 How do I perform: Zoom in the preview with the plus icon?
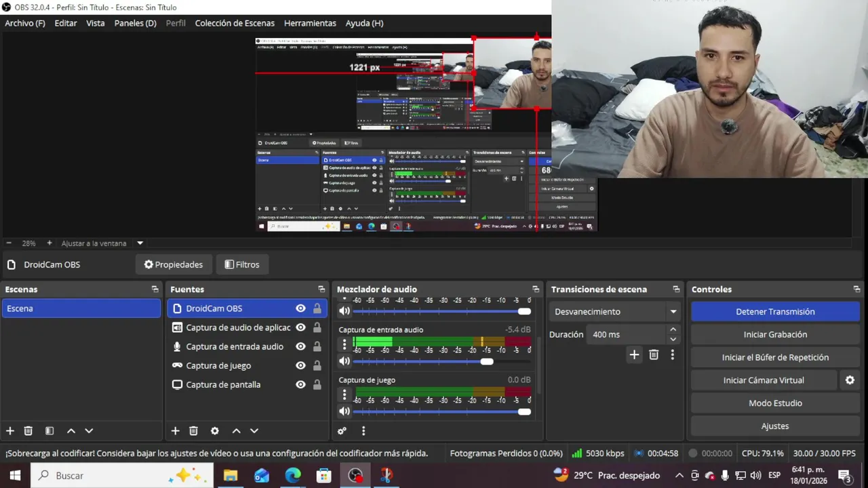pyautogui.click(x=49, y=243)
